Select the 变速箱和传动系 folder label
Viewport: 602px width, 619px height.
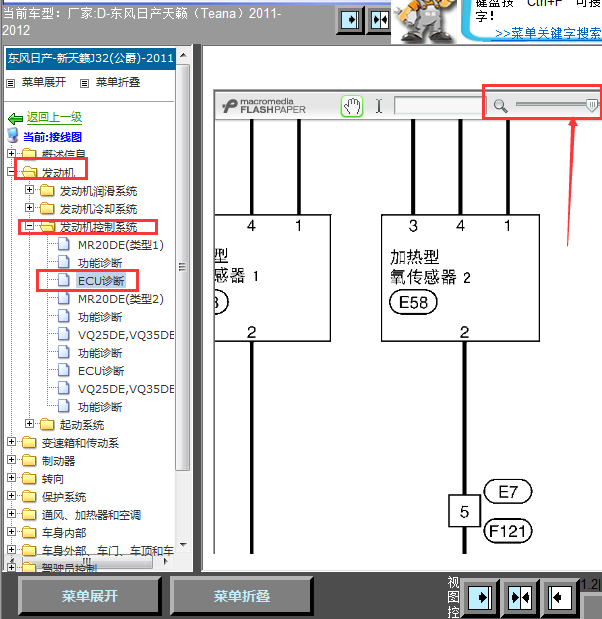click(80, 443)
